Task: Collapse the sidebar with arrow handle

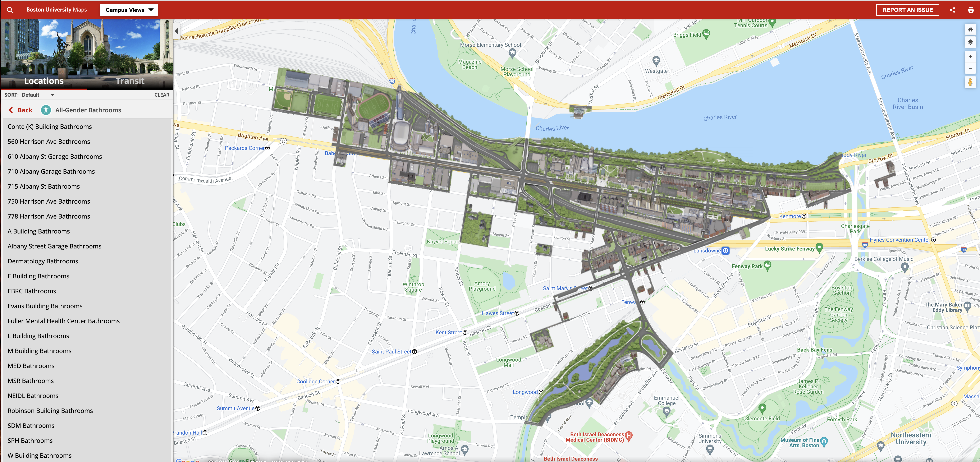Action: pos(176,31)
